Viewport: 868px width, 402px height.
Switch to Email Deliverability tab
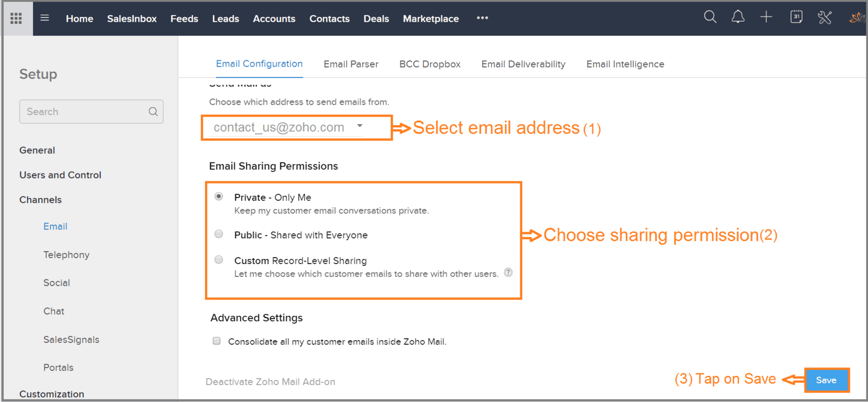(523, 64)
